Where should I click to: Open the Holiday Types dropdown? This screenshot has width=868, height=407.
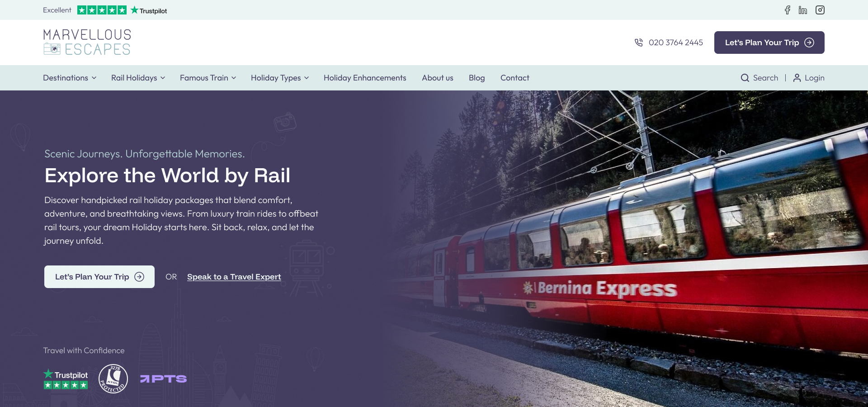click(x=280, y=78)
